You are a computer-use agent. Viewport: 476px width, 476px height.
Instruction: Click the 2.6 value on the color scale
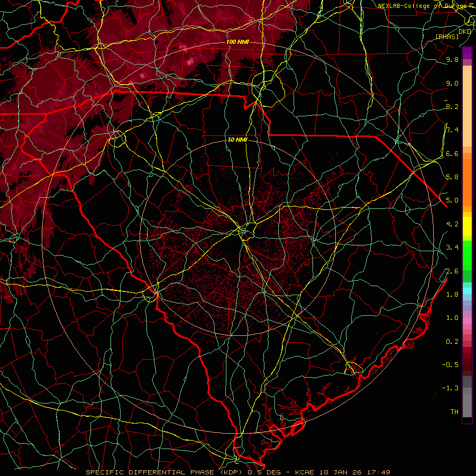click(452, 271)
